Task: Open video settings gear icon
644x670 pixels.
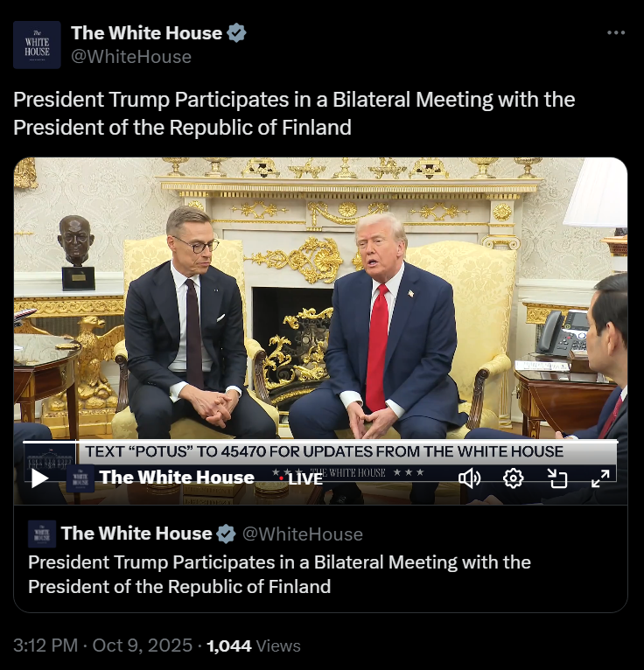Action: click(x=514, y=478)
